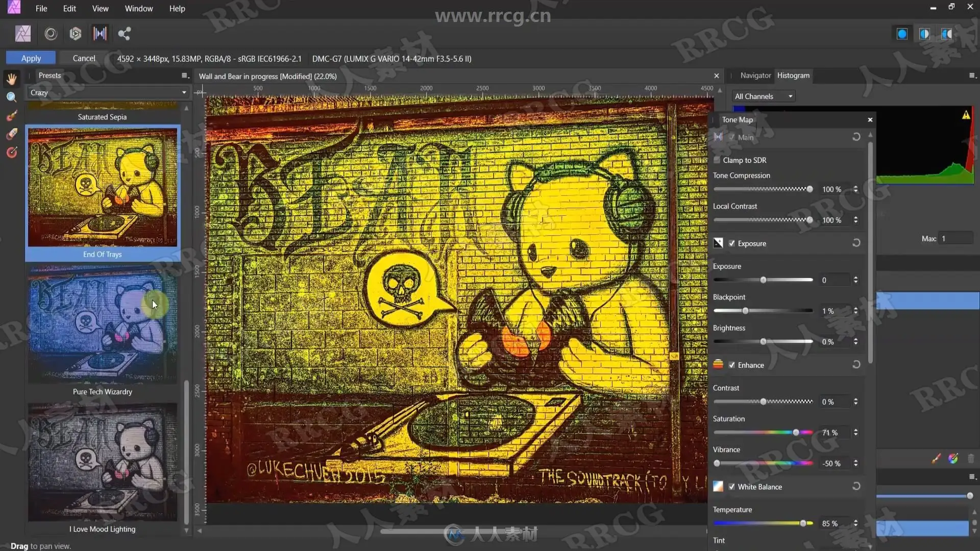Close the Tone Map panel
The image size is (980, 551).
(x=870, y=120)
